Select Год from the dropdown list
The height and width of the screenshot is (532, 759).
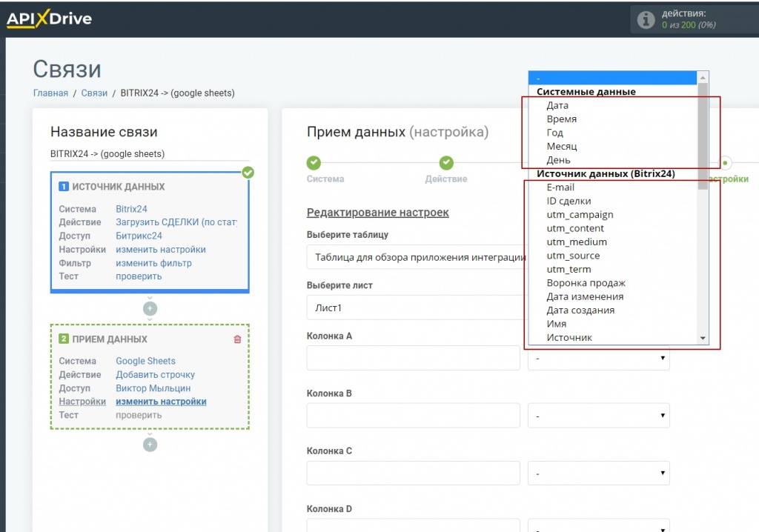point(612,132)
